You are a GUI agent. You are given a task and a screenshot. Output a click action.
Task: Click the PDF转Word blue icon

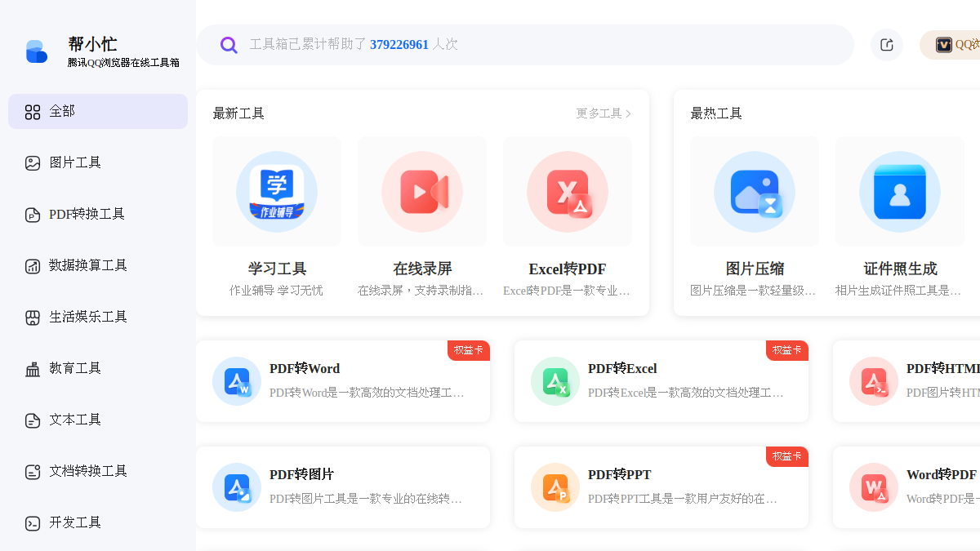tap(237, 381)
